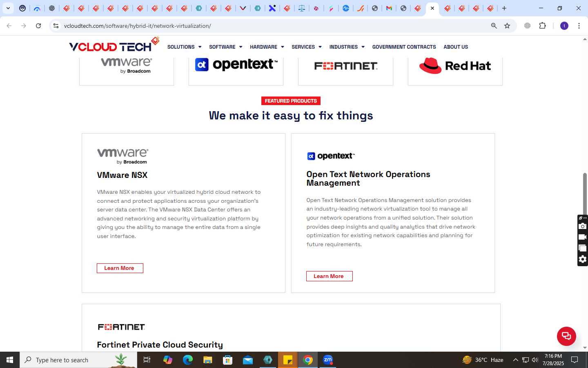Click the VMware NSX heading
Screen dimensions: 588x368
[x=122, y=175]
